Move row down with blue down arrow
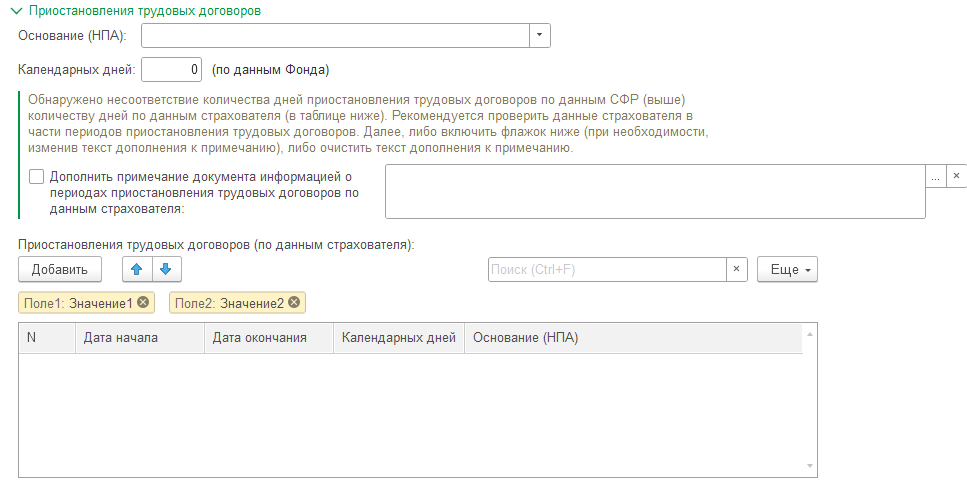967x485 pixels. point(166,269)
